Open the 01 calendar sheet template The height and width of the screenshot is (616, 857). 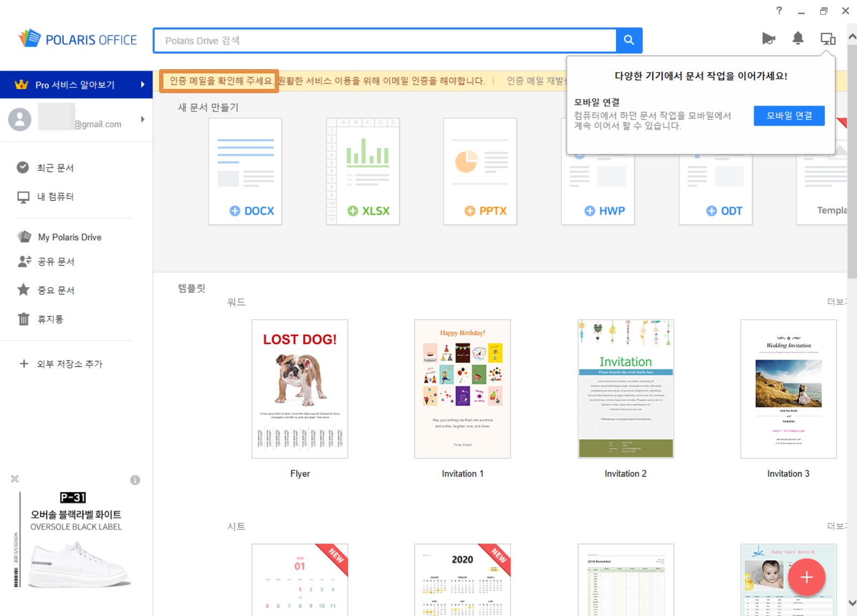pyautogui.click(x=300, y=580)
